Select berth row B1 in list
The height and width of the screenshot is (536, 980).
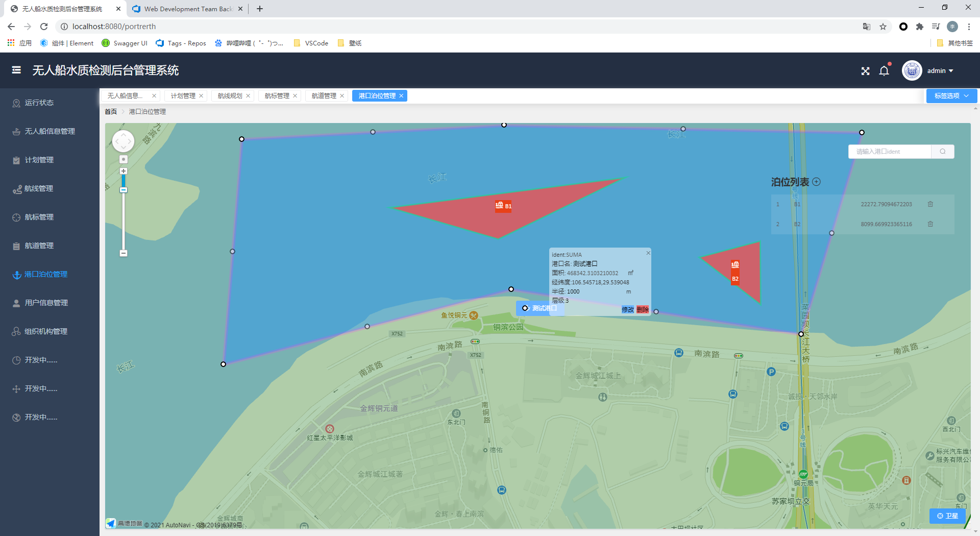(x=863, y=204)
